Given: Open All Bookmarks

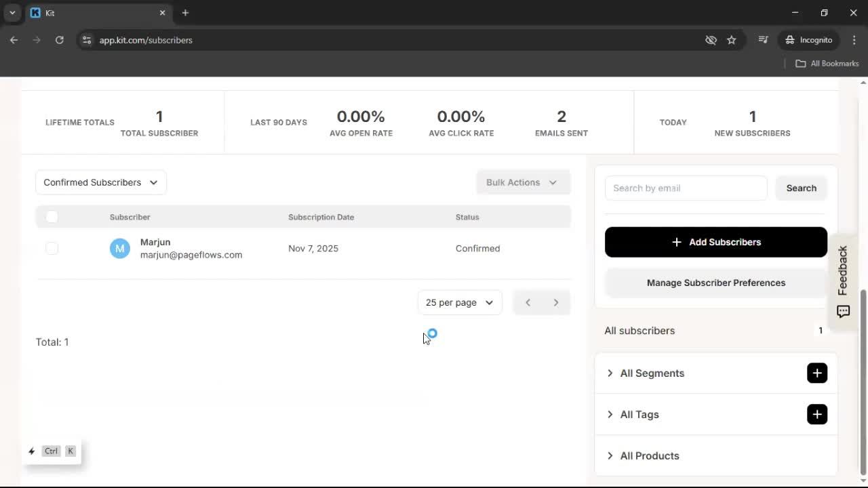Looking at the screenshot, I should 827,63.
